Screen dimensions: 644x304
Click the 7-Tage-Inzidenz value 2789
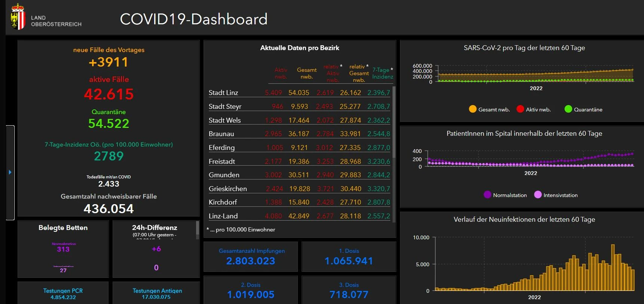coord(109,156)
